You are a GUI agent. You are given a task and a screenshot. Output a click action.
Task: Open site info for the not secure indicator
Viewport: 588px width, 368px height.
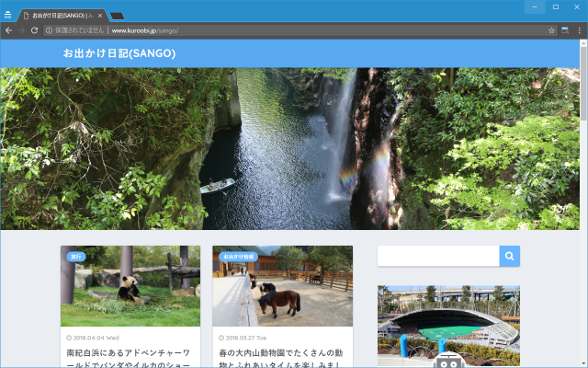point(74,30)
